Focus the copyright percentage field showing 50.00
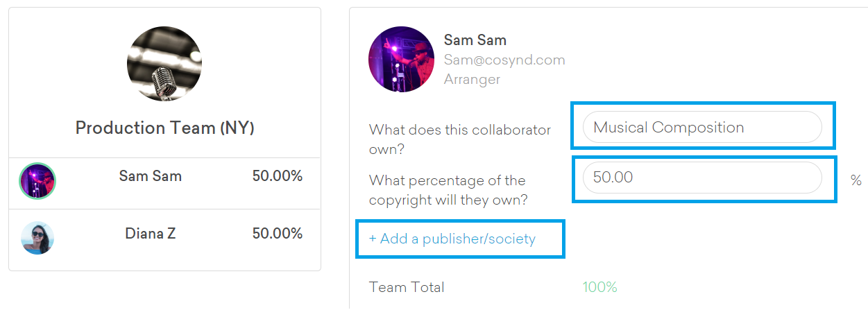The width and height of the screenshot is (868, 335). (701, 178)
